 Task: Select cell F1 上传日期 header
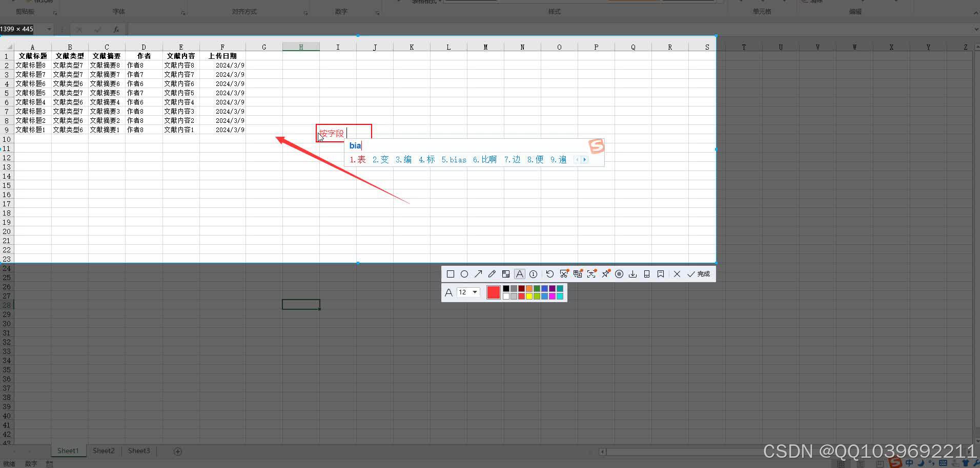tap(222, 56)
